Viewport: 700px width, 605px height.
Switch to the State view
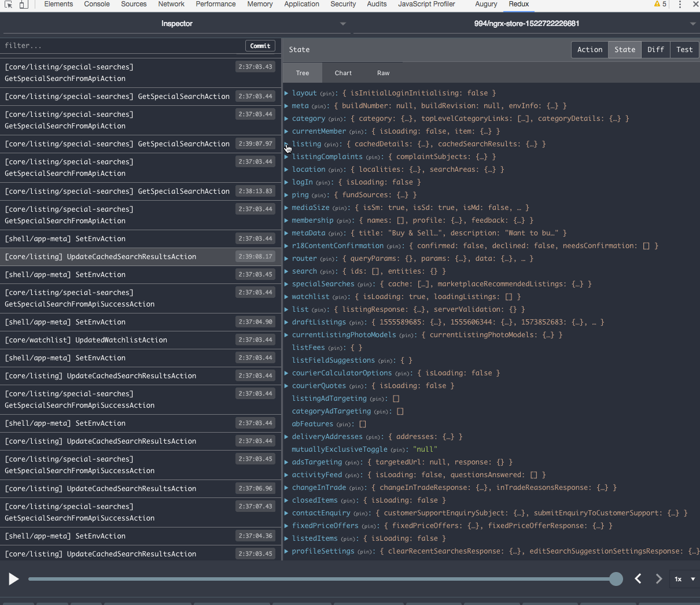click(625, 50)
